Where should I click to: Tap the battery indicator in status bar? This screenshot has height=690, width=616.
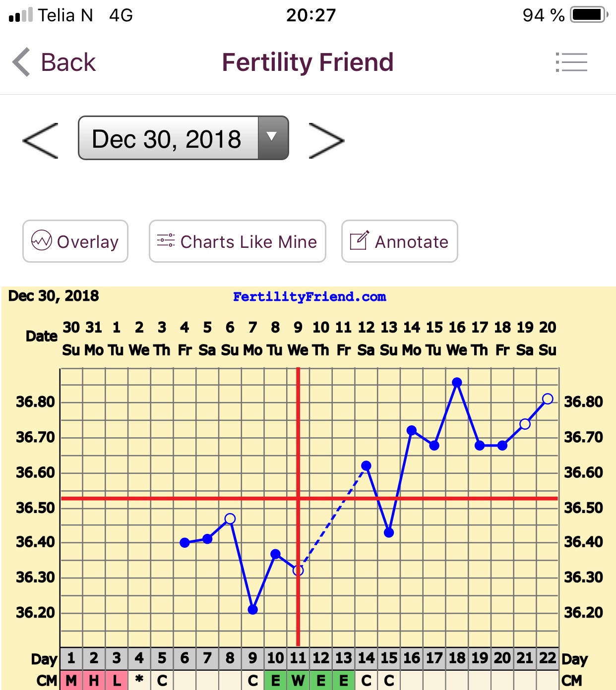[588, 15]
